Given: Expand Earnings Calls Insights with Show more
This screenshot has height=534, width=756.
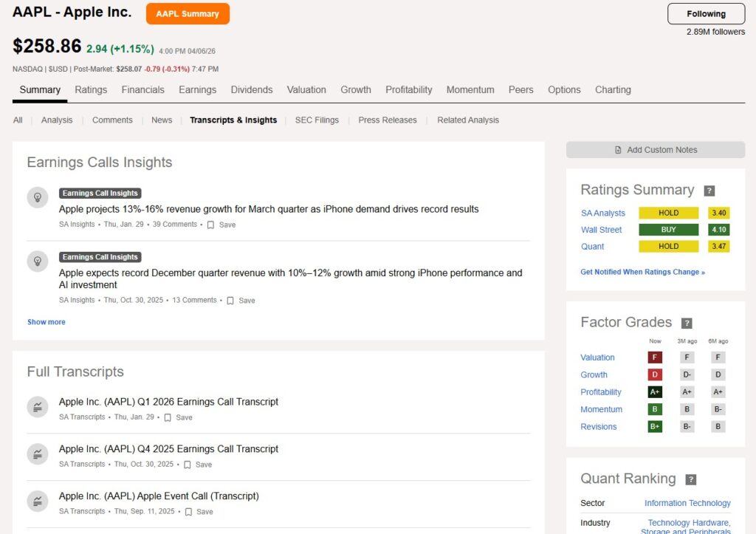Looking at the screenshot, I should (x=47, y=322).
